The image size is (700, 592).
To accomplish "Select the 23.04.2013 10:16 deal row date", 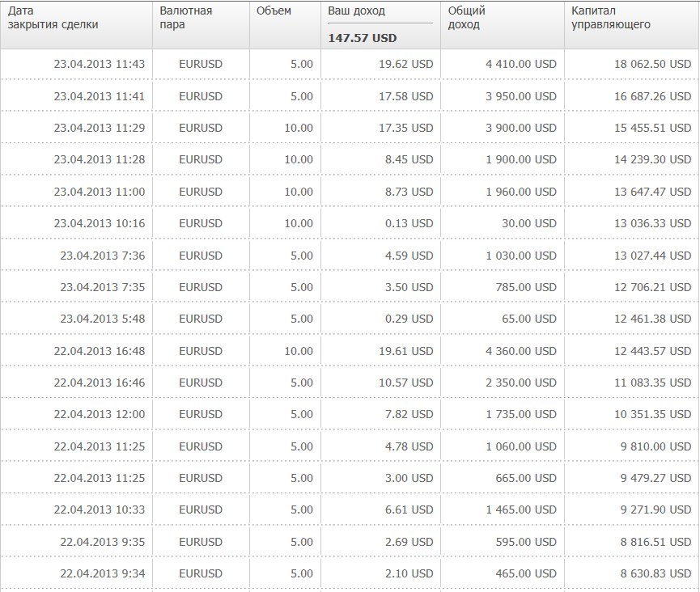I will click(99, 223).
